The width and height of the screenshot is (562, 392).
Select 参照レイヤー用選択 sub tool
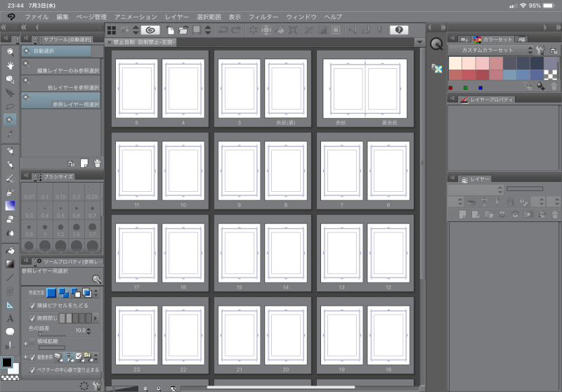coord(60,100)
